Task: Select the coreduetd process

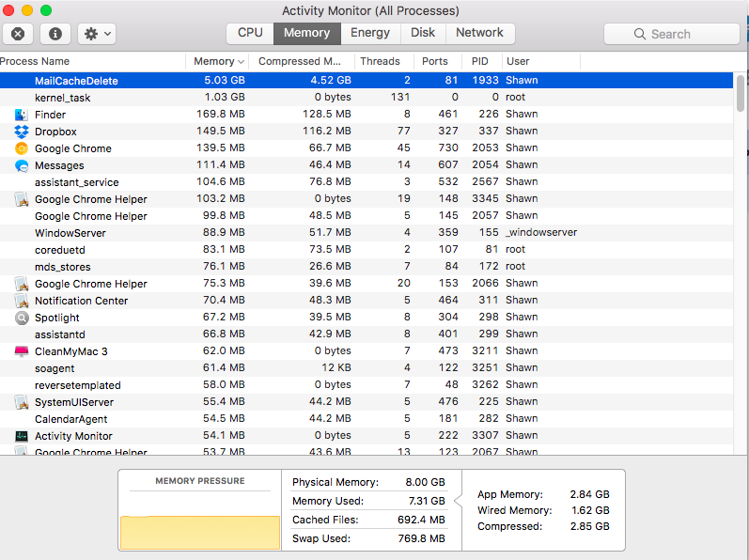Action: [367, 250]
